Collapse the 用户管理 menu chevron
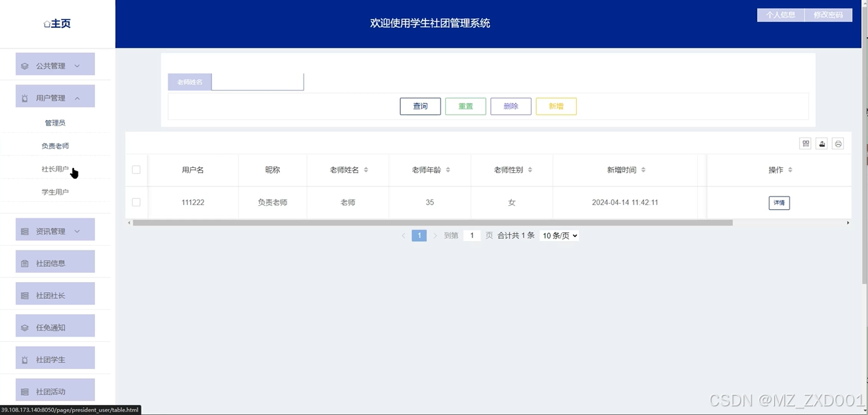 point(77,98)
